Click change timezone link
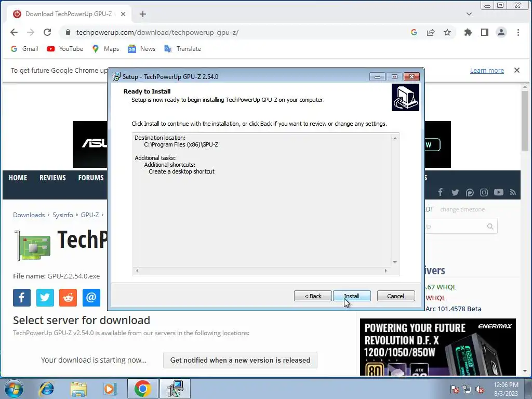The image size is (532, 399). 462,209
